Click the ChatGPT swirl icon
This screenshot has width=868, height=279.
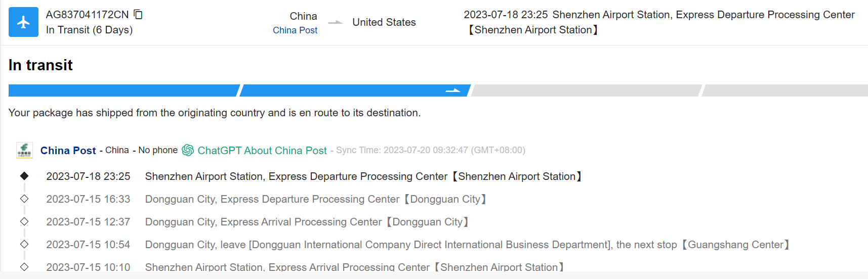pos(188,150)
